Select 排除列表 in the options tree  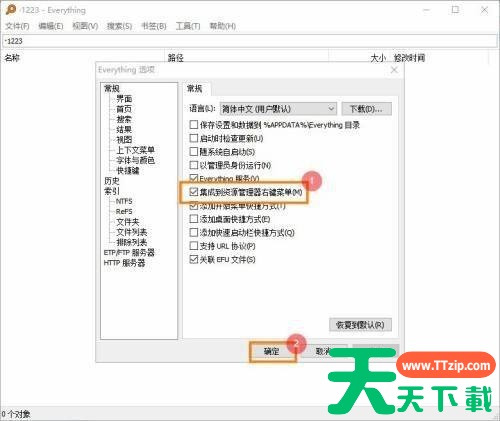pos(132,242)
